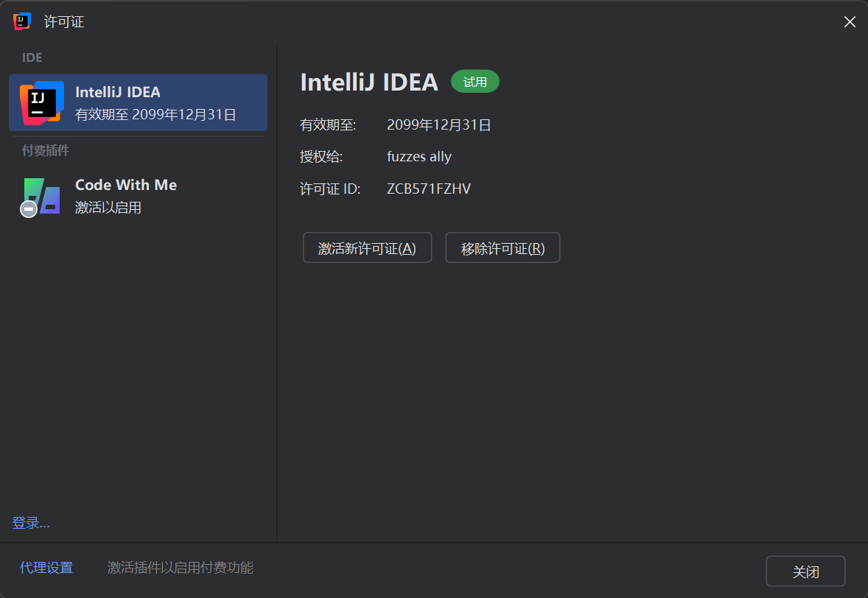Image resolution: width=868 pixels, height=598 pixels.
Task: Click the IDE section header
Action: 32,57
